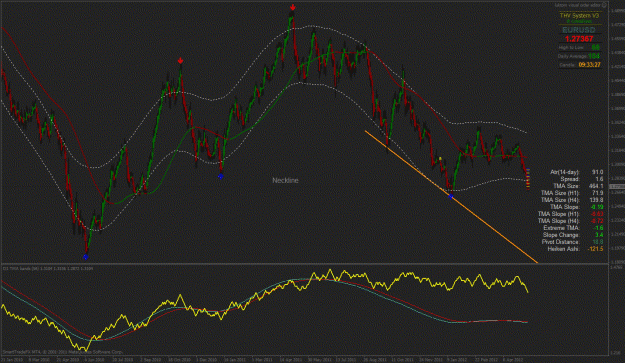Image resolution: width=625 pixels, height=363 pixels.
Task: Click the smiley icon beside visual order editor
Action: pyautogui.click(x=604, y=5)
